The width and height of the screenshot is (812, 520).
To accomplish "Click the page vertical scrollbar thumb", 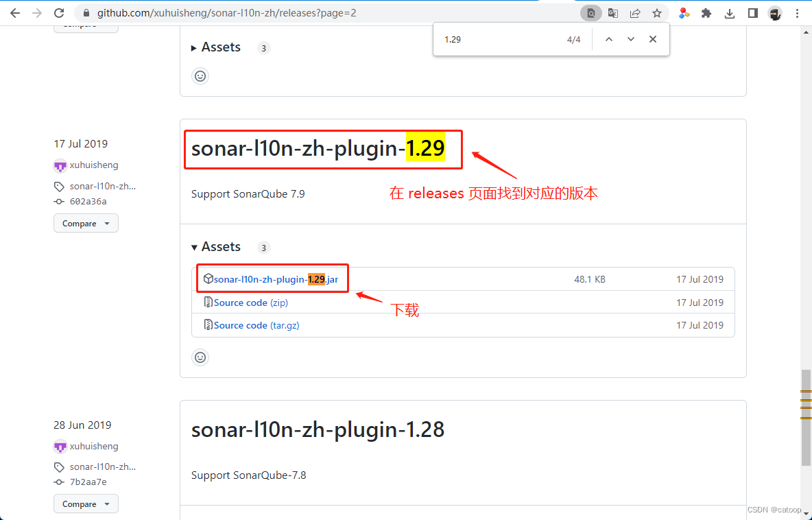I will pos(806,418).
